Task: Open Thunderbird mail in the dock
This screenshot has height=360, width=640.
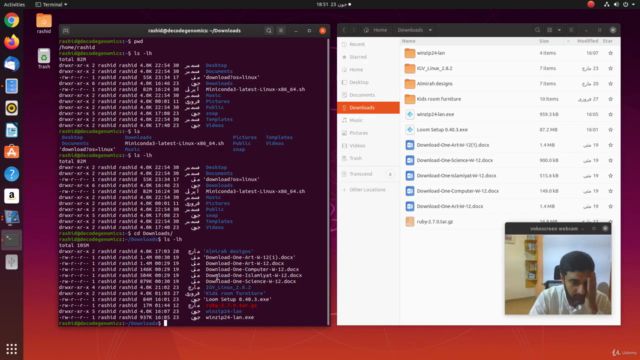Action: 11,64
